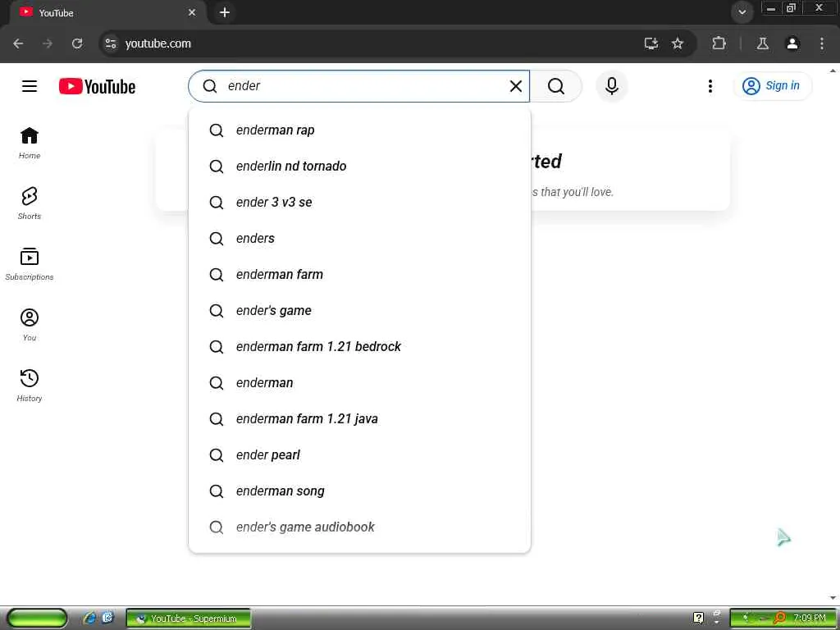This screenshot has width=840, height=630.
Task: Click the YouTube logo
Action: tap(97, 86)
